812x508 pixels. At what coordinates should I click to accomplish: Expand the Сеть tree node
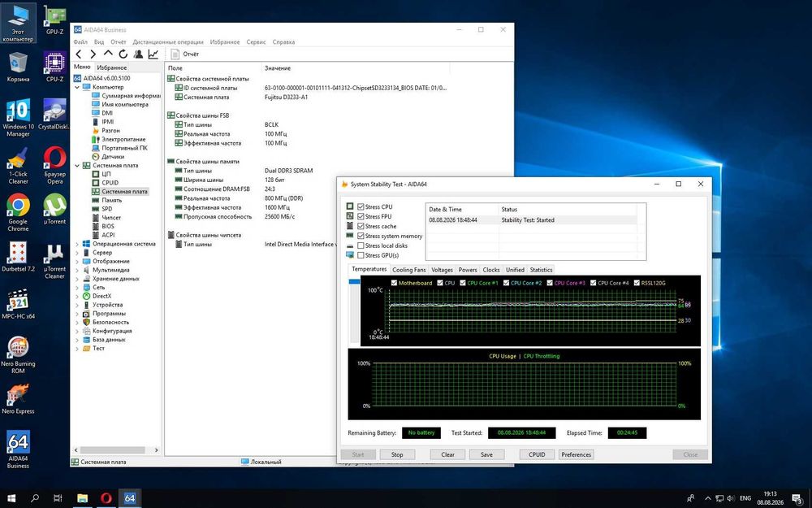pyautogui.click(x=77, y=287)
